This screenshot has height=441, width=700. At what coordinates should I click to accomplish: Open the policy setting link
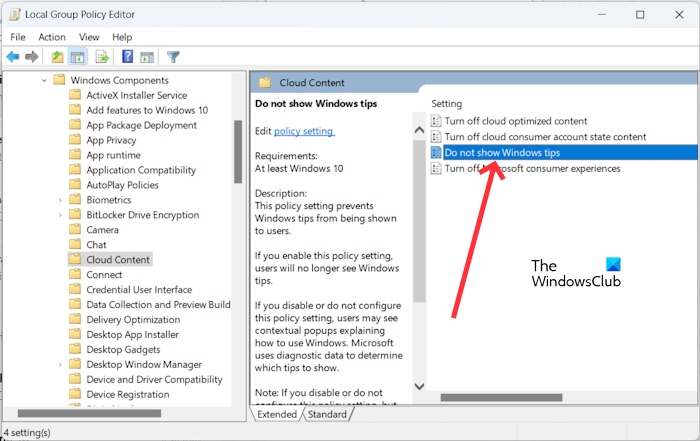pyautogui.click(x=304, y=131)
